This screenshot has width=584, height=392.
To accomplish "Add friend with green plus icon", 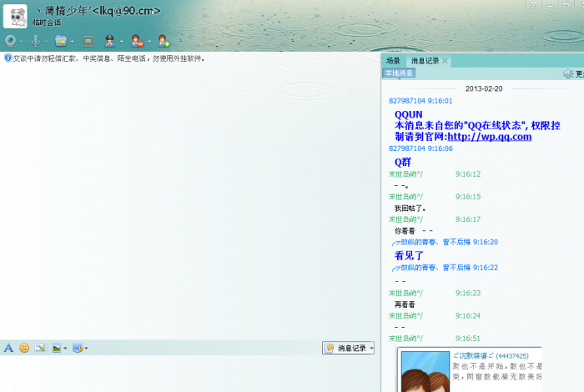I will (164, 41).
